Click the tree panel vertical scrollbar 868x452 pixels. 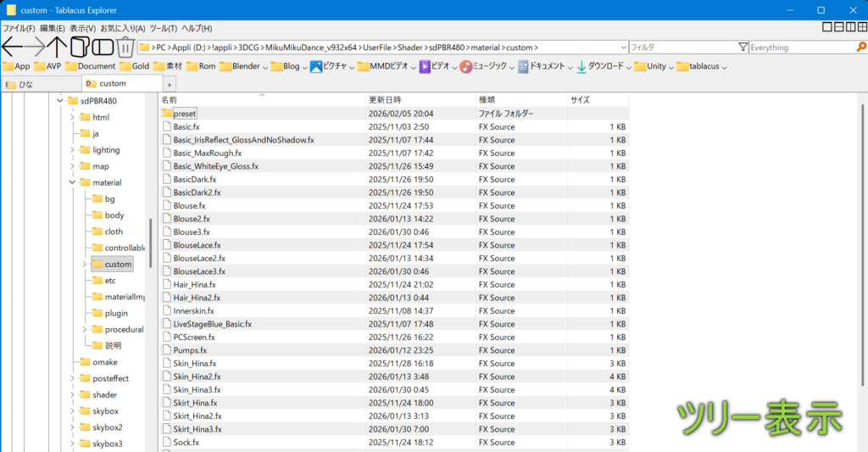pos(151,243)
